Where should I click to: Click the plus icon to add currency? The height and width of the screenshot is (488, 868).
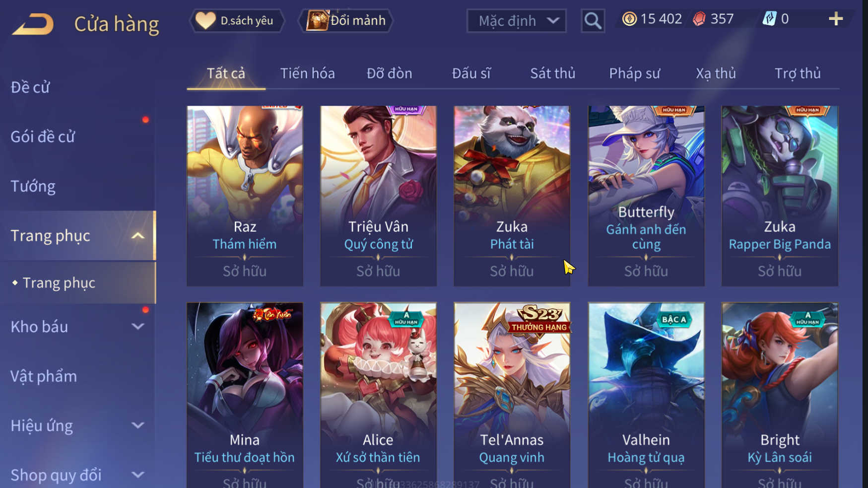click(836, 19)
